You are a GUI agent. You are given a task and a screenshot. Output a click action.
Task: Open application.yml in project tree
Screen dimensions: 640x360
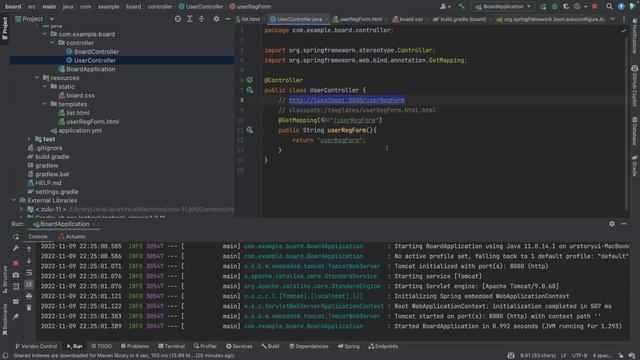(80, 131)
